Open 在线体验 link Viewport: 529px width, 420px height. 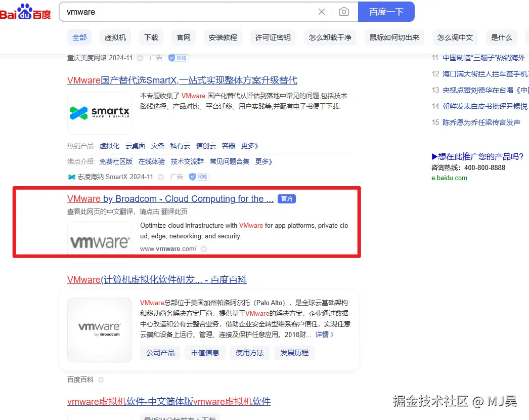[152, 162]
